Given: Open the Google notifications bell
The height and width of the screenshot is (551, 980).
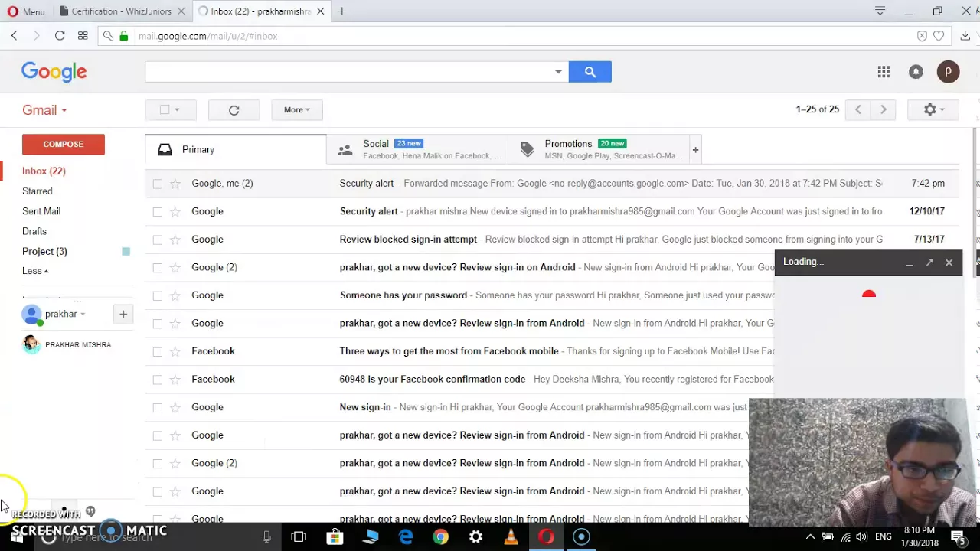Looking at the screenshot, I should click(916, 72).
